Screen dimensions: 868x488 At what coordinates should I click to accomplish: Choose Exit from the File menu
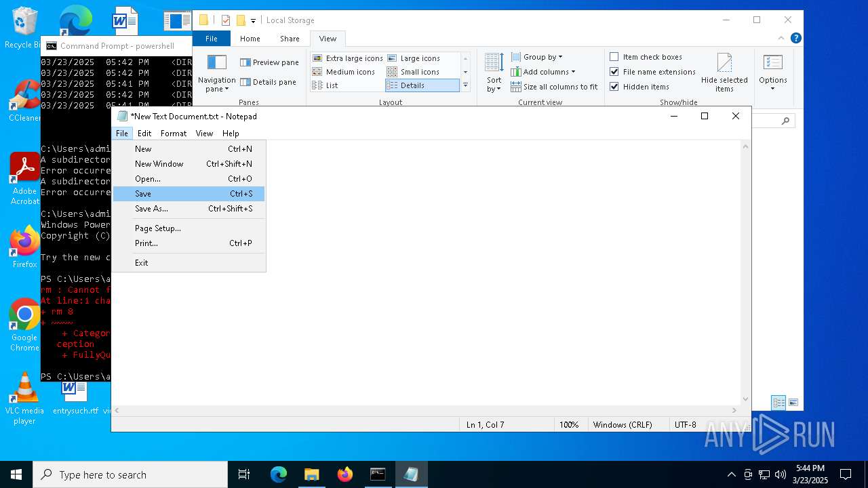click(189, 263)
